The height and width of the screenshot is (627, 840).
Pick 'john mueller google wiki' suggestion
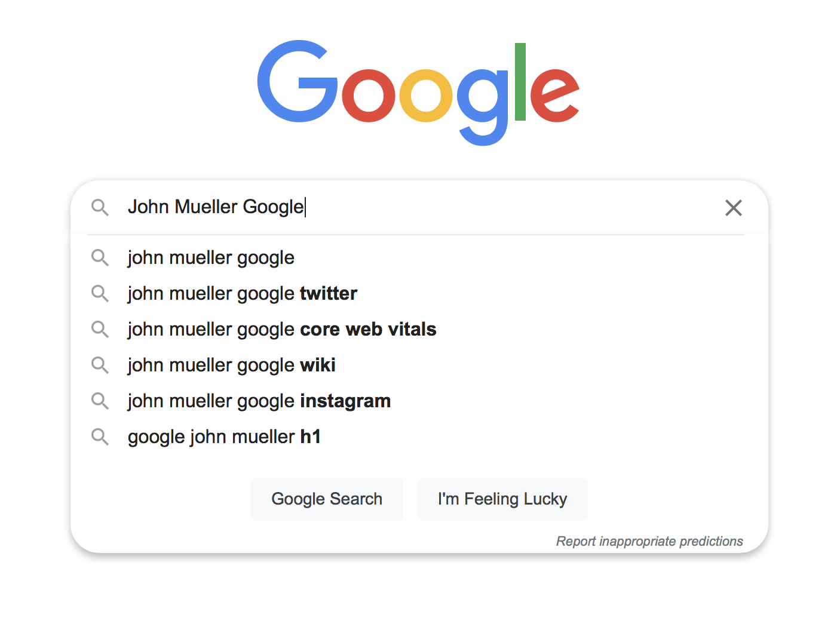click(231, 365)
